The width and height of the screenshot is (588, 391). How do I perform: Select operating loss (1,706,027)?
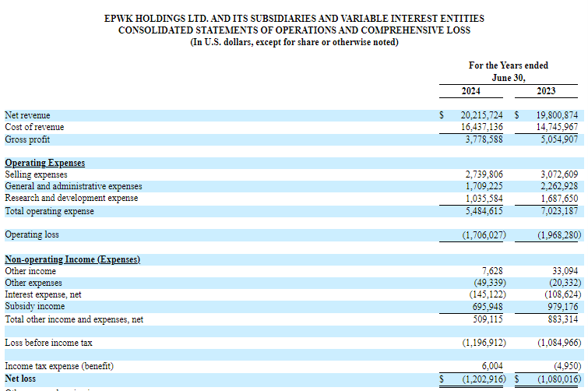tap(484, 235)
